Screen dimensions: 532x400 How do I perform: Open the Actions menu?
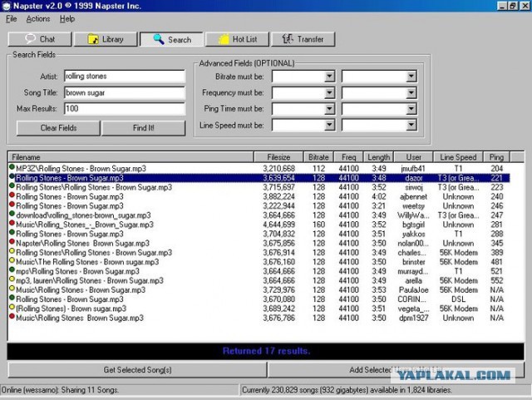click(38, 19)
